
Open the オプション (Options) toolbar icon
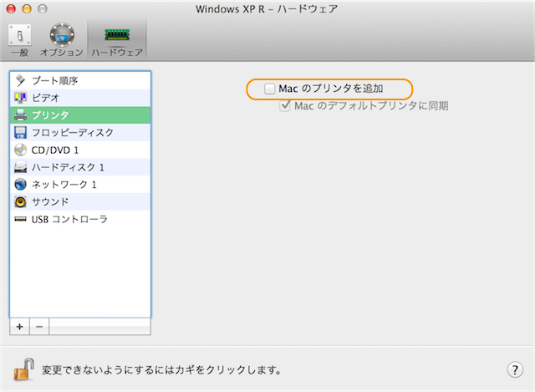click(x=62, y=39)
